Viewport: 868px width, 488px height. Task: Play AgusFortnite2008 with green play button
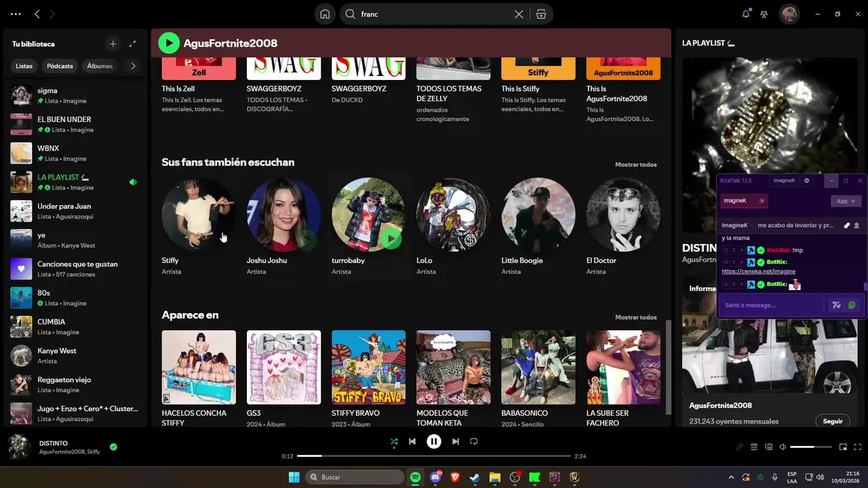click(169, 43)
